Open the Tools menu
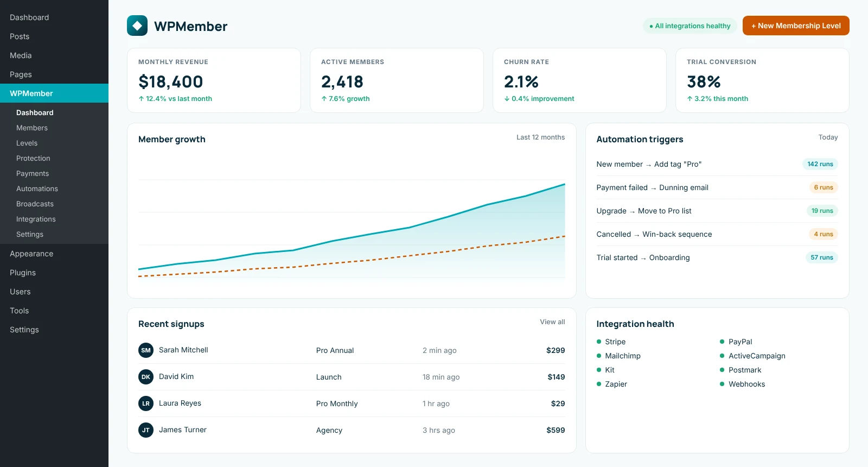This screenshot has height=467, width=868. (54, 311)
